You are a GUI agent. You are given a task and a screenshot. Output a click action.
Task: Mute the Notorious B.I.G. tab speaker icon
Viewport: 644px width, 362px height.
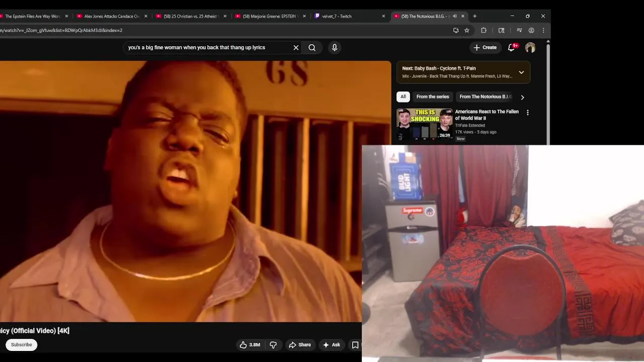coord(455,16)
